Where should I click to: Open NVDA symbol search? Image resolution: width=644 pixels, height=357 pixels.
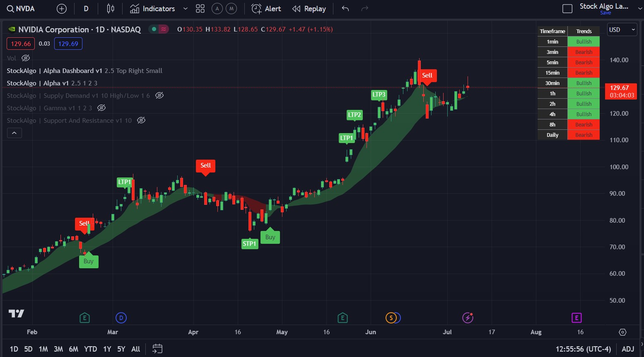click(x=21, y=9)
